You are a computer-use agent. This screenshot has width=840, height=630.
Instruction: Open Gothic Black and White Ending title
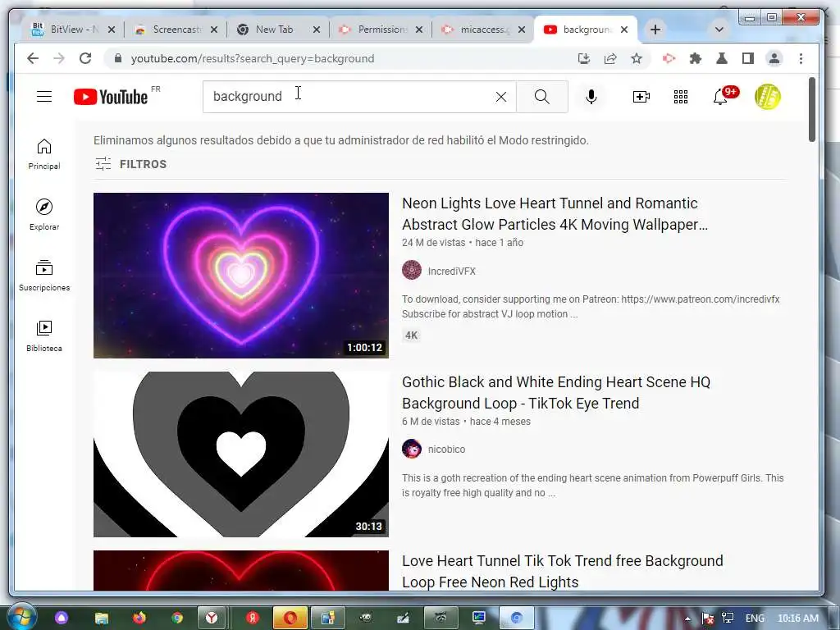(x=556, y=393)
